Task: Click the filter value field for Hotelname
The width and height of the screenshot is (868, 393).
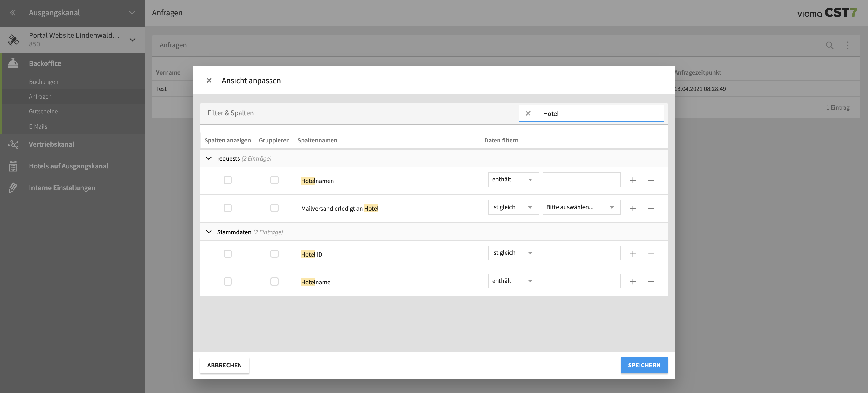Action: point(581,281)
